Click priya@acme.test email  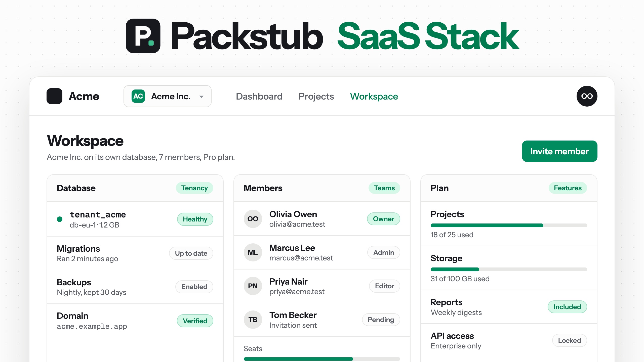point(297,291)
